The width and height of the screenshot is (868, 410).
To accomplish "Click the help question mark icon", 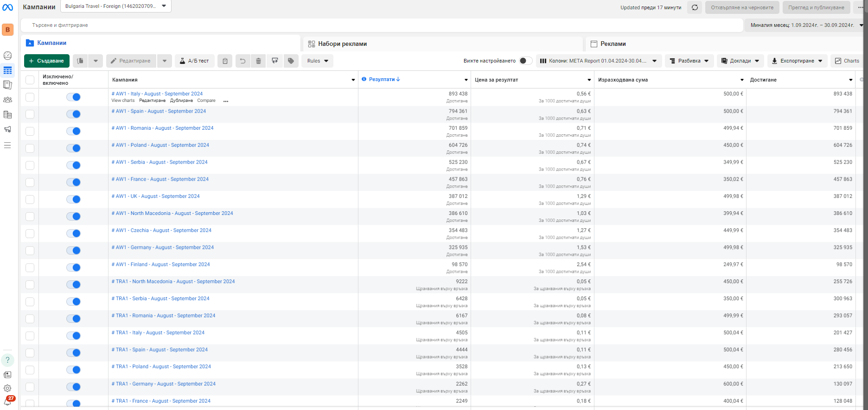I will tap(7, 360).
